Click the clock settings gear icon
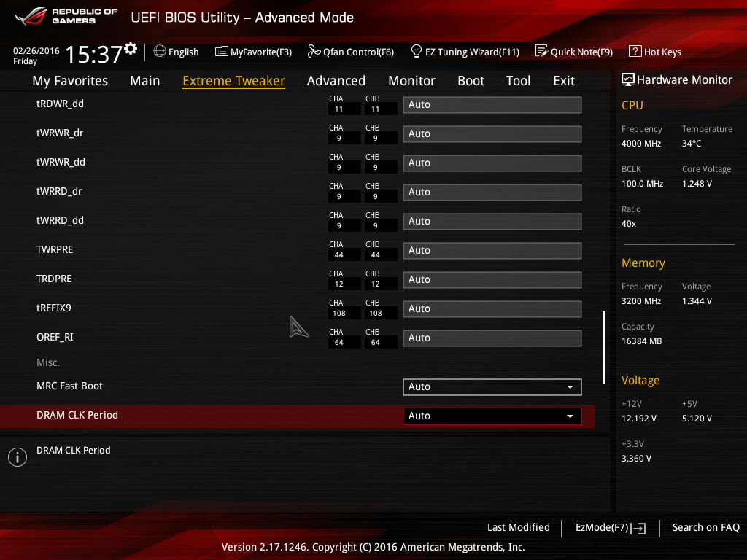 pyautogui.click(x=131, y=48)
